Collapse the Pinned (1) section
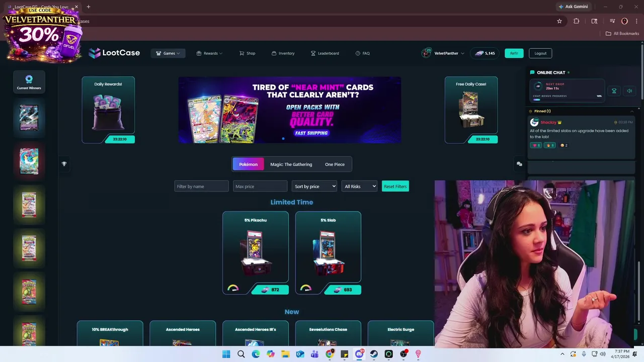The height and width of the screenshot is (362, 644). tap(632, 111)
